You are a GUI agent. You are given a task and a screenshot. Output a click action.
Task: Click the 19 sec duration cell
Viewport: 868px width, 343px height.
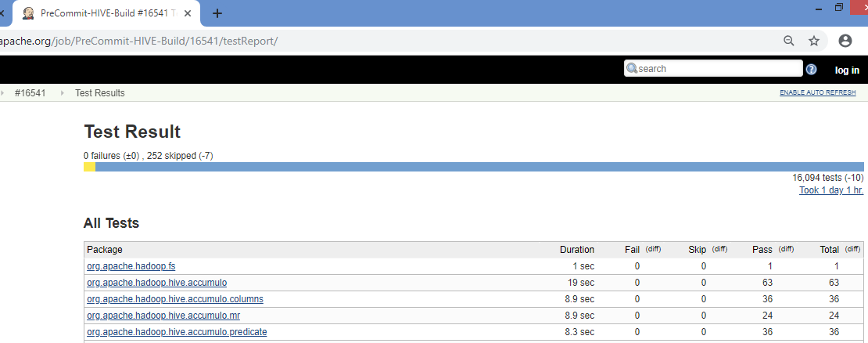581,283
